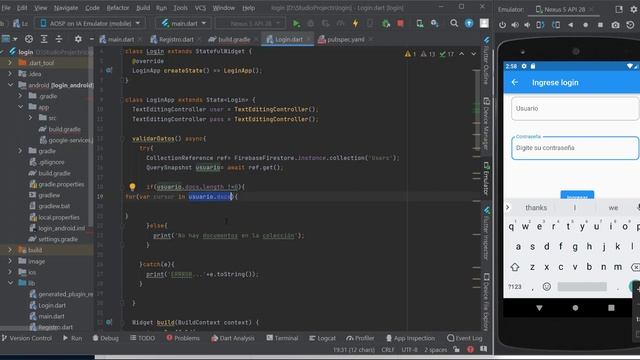Expand the .dart_tool folder
This screenshot has width=640, height=360.
[x=10, y=63]
